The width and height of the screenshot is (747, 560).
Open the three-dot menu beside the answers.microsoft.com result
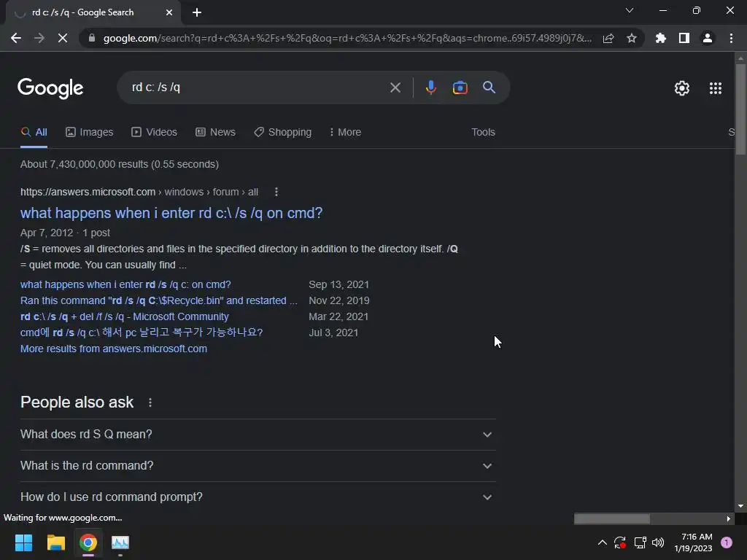point(276,192)
